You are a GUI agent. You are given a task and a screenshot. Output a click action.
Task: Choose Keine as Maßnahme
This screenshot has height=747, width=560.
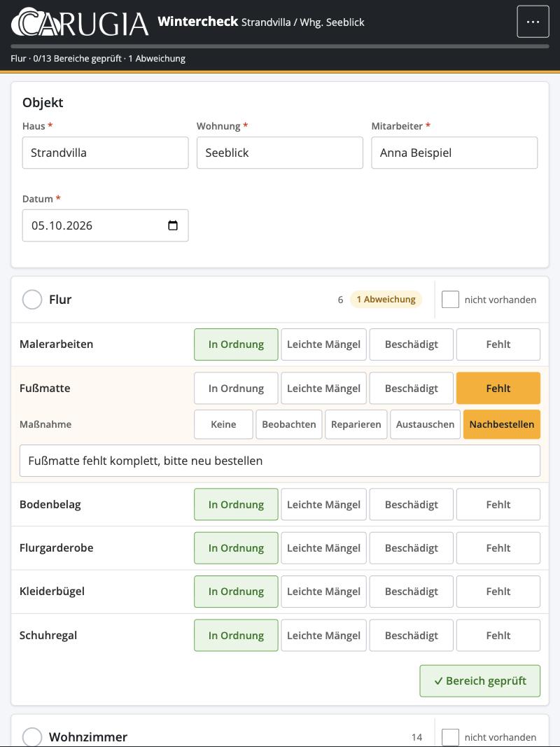[223, 424]
